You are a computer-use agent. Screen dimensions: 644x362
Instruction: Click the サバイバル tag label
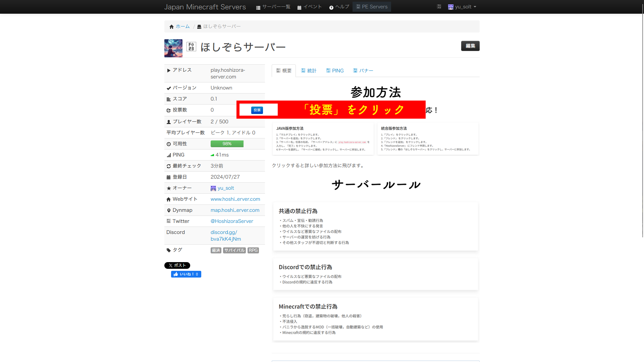234,250
